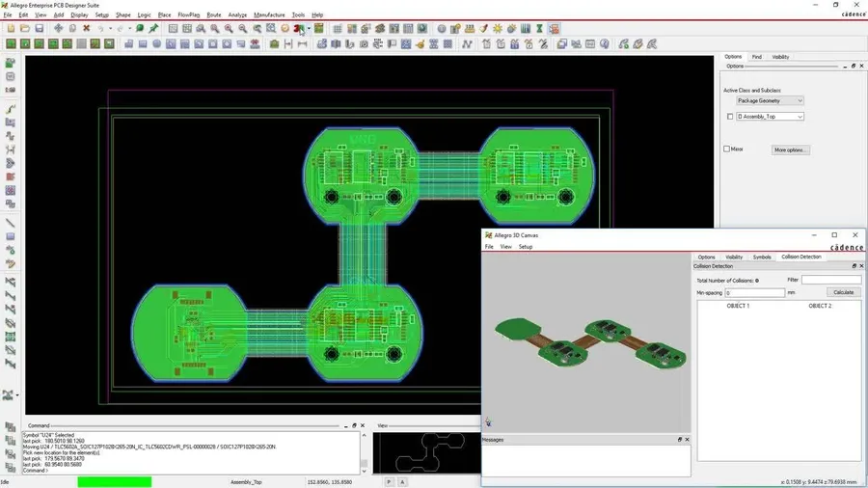Open the Route menu
The height and width of the screenshot is (488, 868).
(214, 14)
